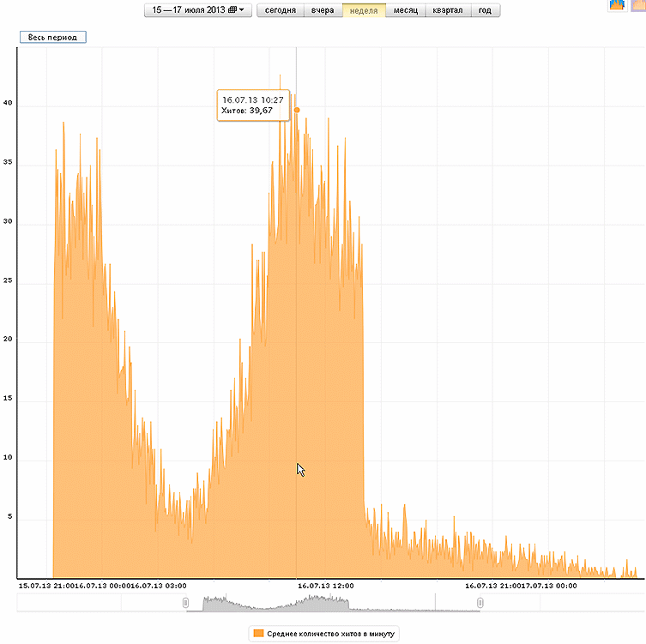The image size is (646, 644).
Task: Open the 15—17 июля 2013 date range dropdown
Action: 198,10
